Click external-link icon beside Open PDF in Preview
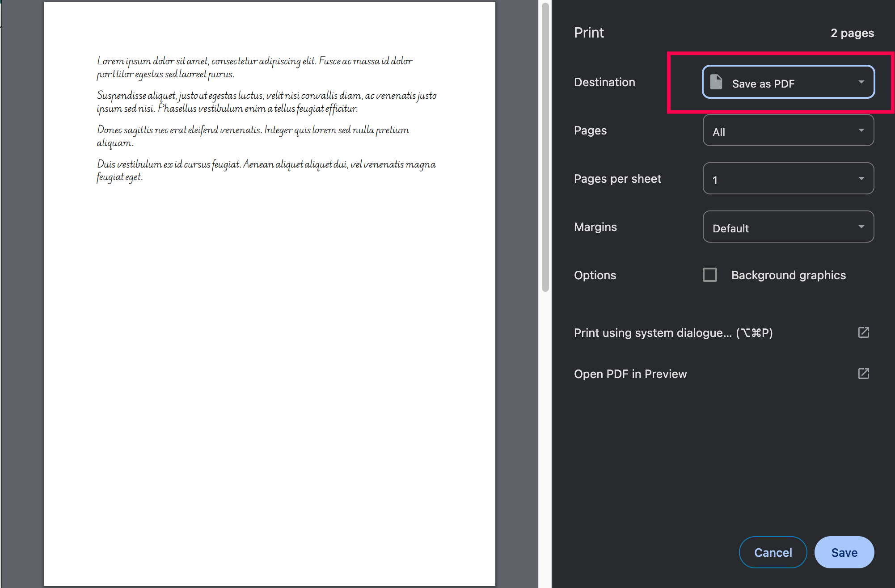895x588 pixels. [x=863, y=374]
